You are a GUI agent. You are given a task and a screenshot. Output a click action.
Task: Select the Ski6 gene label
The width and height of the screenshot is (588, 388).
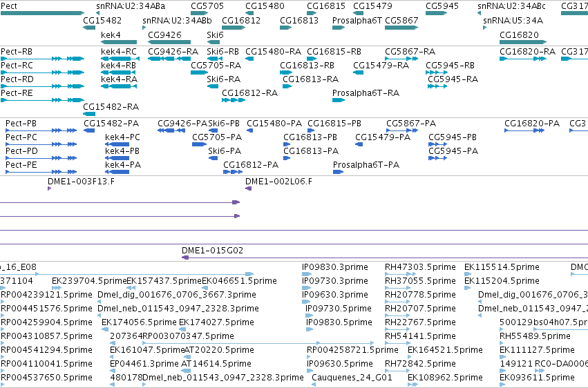coord(216,35)
